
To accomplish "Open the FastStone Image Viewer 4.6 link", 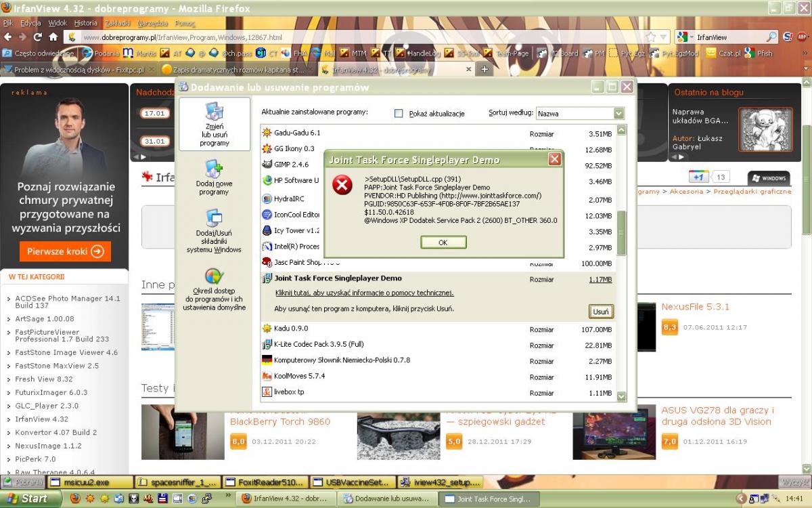I will 66,352.
